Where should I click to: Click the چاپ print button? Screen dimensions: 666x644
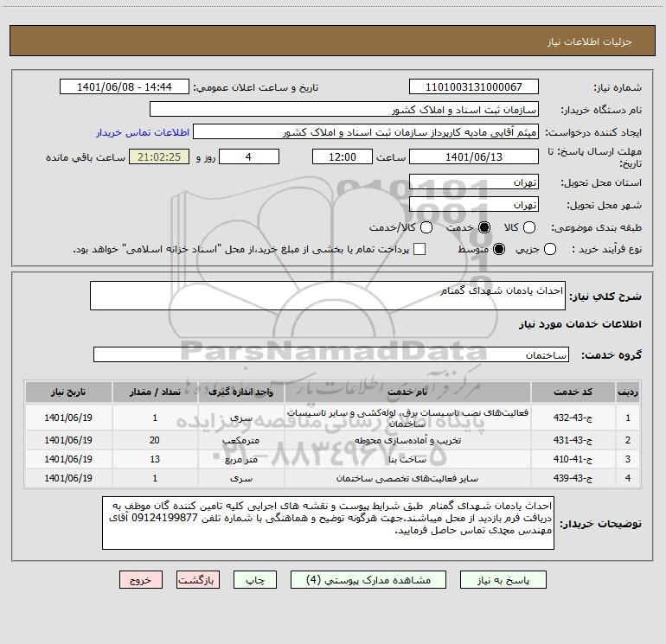click(x=255, y=580)
